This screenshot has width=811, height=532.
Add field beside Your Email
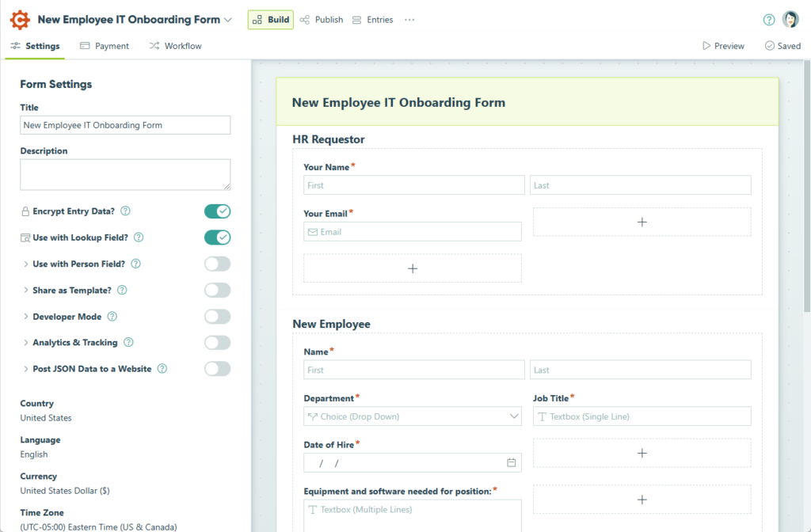pos(642,222)
